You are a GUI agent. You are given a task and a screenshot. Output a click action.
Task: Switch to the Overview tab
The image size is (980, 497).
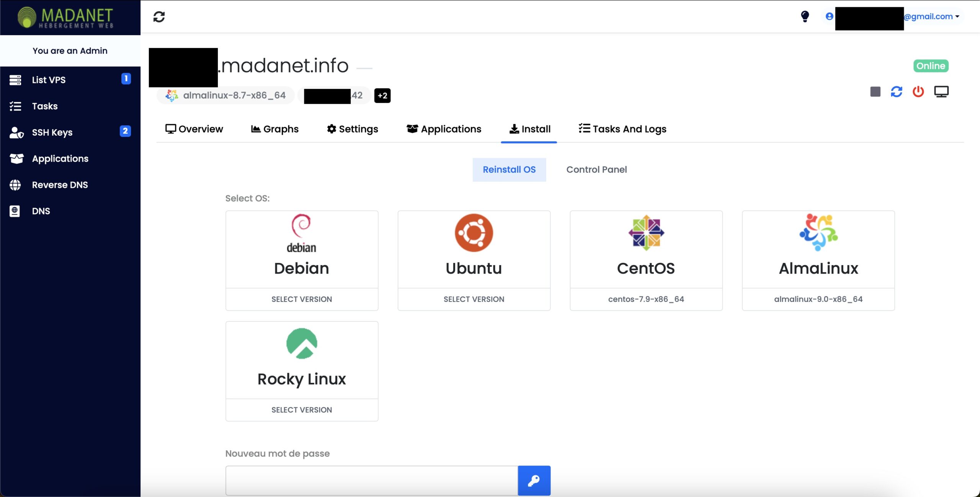[x=194, y=129]
